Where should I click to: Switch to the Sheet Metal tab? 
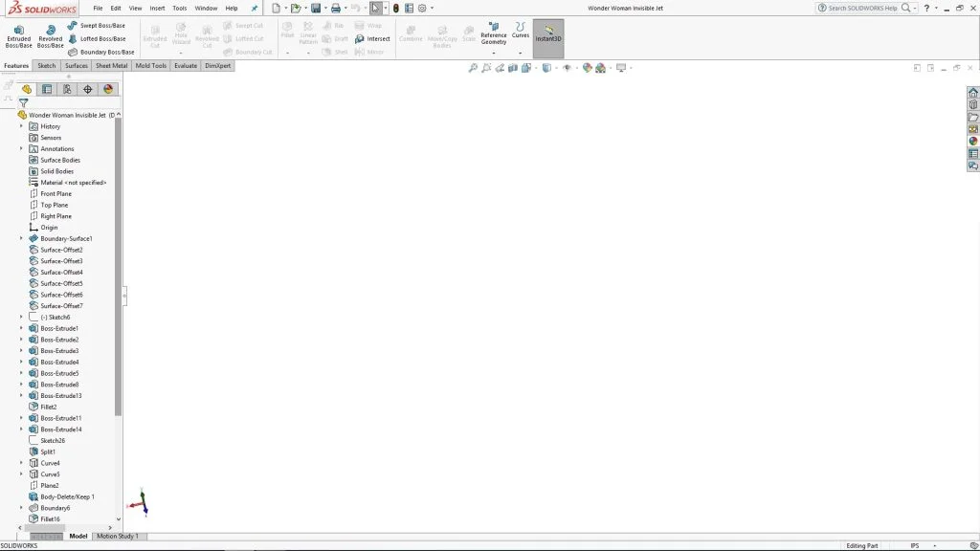111,66
